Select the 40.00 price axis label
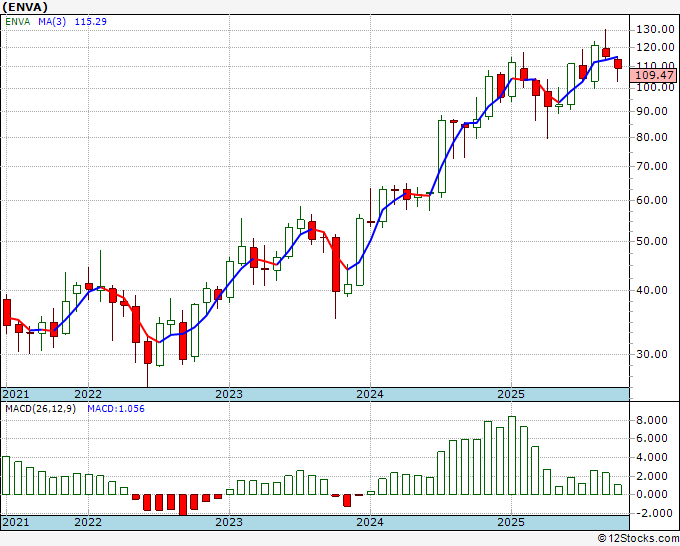Image resolution: width=680 pixels, height=546 pixels. [x=652, y=290]
